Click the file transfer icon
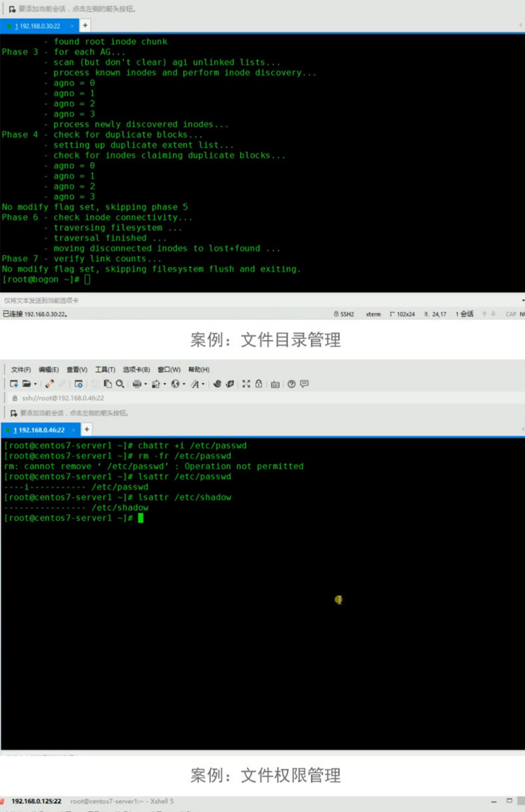This screenshot has width=525, height=812. (x=156, y=384)
